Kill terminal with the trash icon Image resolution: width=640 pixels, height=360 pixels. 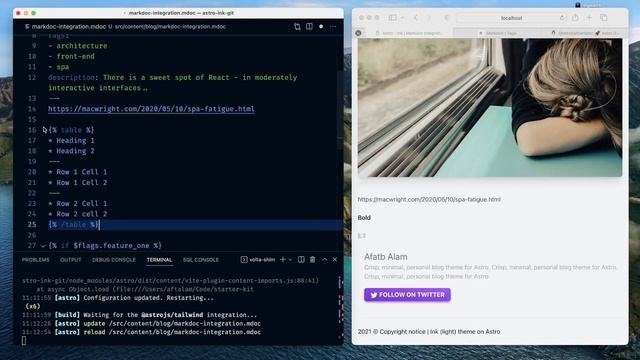tap(312, 260)
